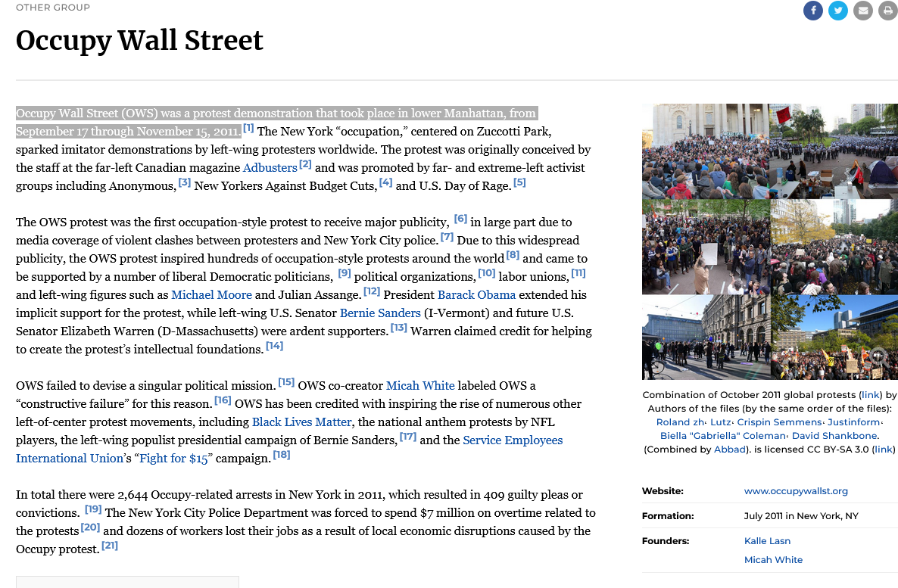This screenshot has width=898, height=588.
Task: Jump to footnote reference [5]
Action: [x=519, y=182]
